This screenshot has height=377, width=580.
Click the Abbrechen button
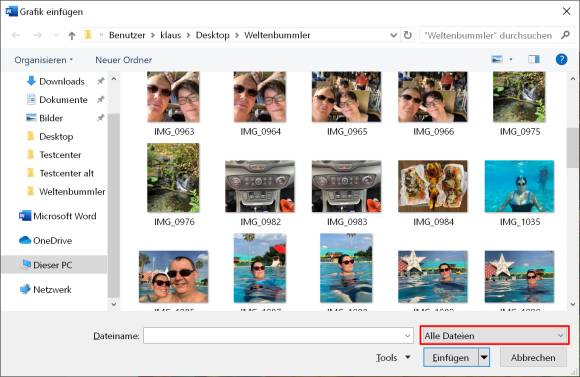pyautogui.click(x=533, y=357)
